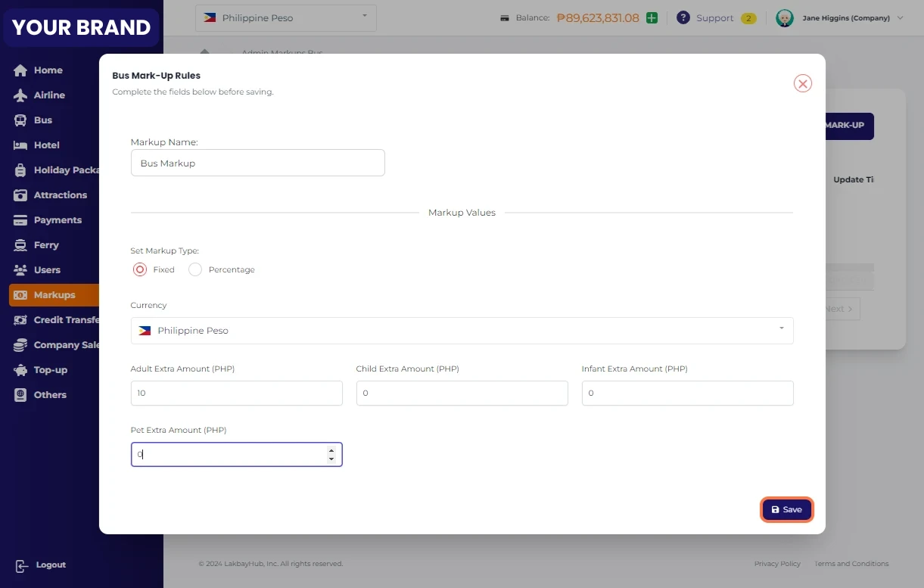Click the Logout icon
This screenshot has height=588, width=924.
point(21,565)
